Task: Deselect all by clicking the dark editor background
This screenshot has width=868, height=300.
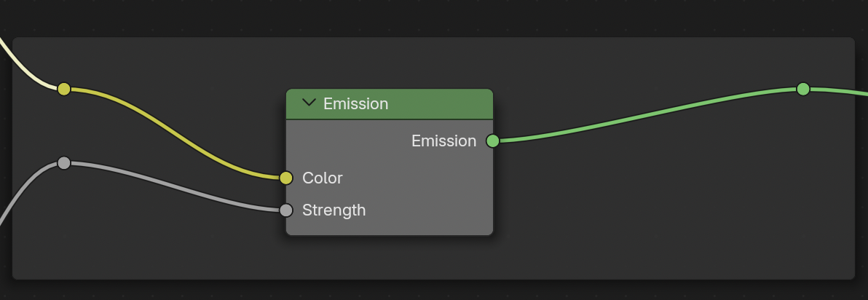Action: pyautogui.click(x=432, y=17)
